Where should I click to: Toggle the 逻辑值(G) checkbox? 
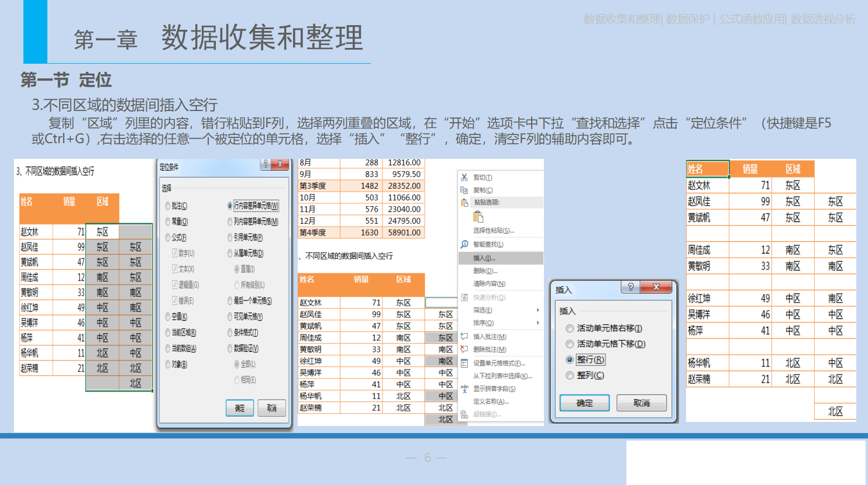(174, 285)
